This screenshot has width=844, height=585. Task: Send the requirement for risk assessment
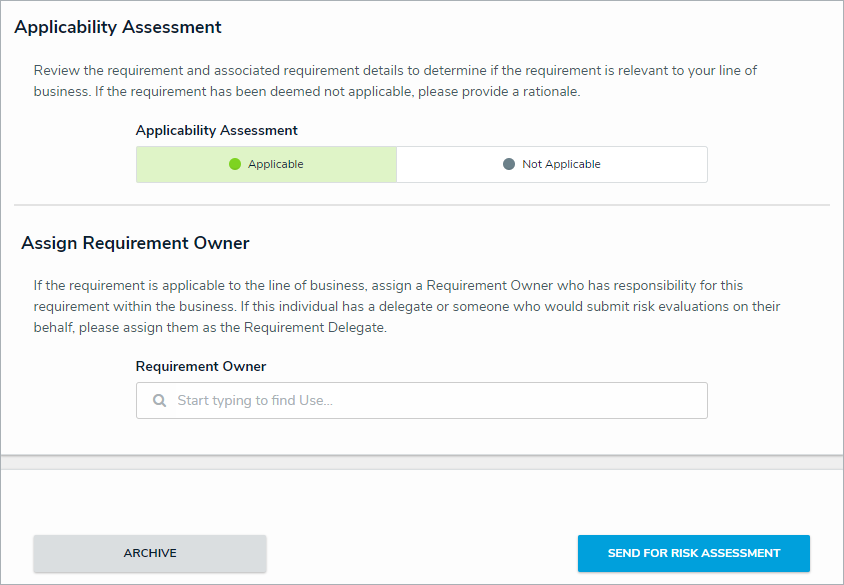pyautogui.click(x=693, y=552)
